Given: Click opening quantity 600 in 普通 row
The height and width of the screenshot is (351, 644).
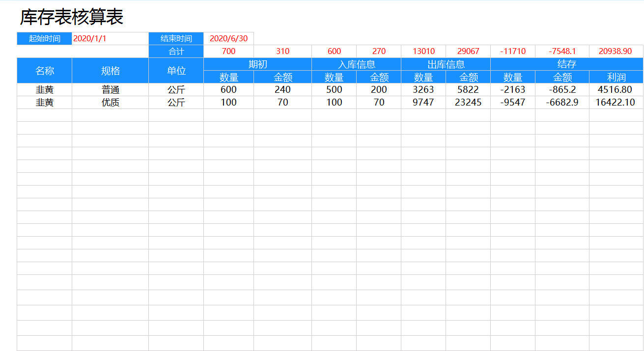Looking at the screenshot, I should click(x=228, y=90).
